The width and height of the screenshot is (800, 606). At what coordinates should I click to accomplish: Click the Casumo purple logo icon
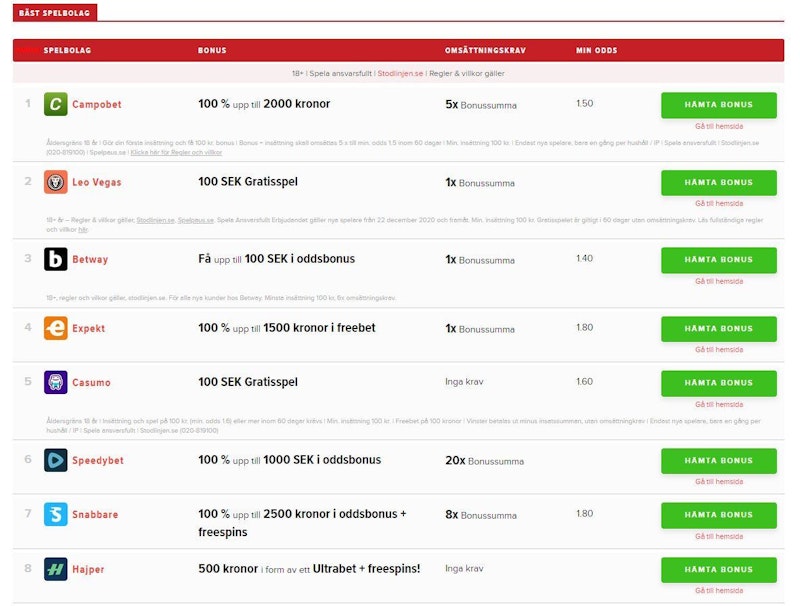(56, 382)
